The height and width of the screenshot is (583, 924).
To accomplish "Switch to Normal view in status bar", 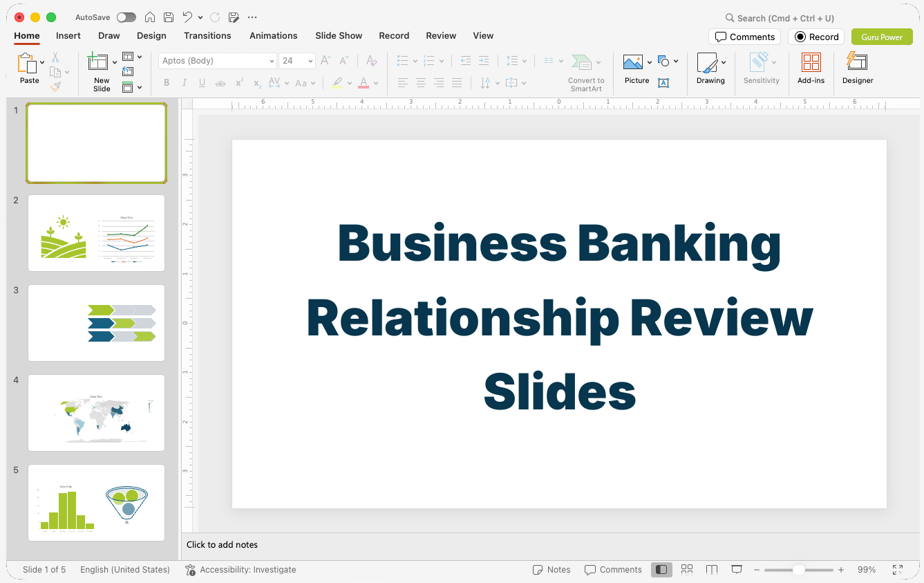I will click(661, 570).
